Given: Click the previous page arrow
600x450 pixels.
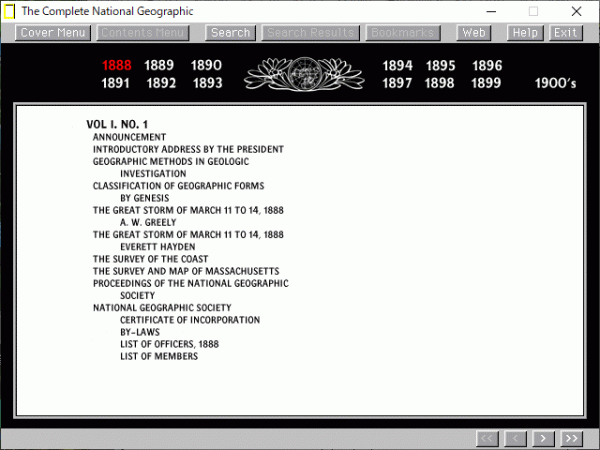Looking at the screenshot, I should coord(515,439).
